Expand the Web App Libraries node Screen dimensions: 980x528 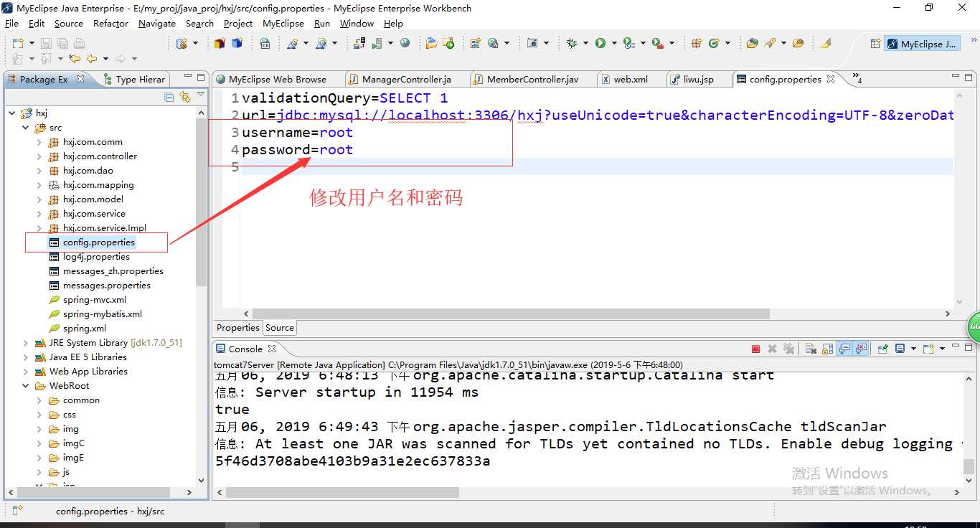[x=25, y=372]
